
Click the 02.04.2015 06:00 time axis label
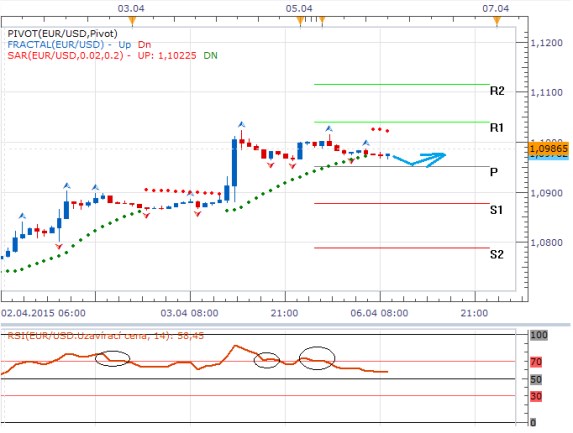(43, 313)
